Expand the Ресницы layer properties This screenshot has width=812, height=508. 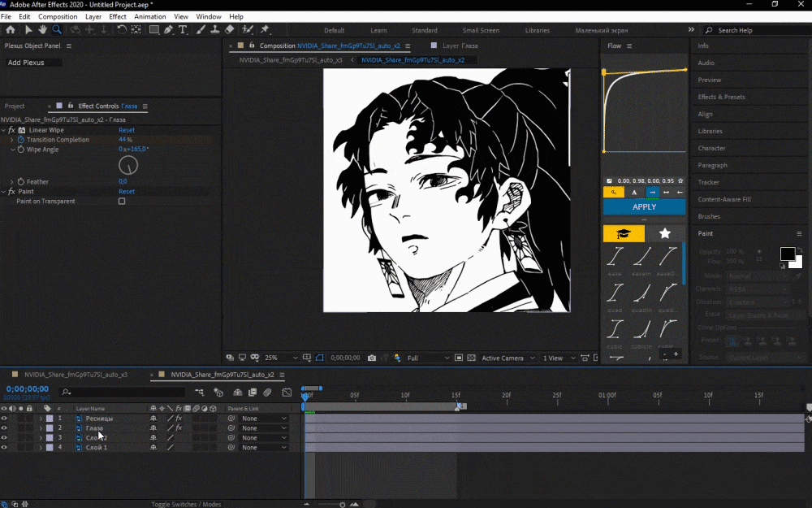pos(41,419)
